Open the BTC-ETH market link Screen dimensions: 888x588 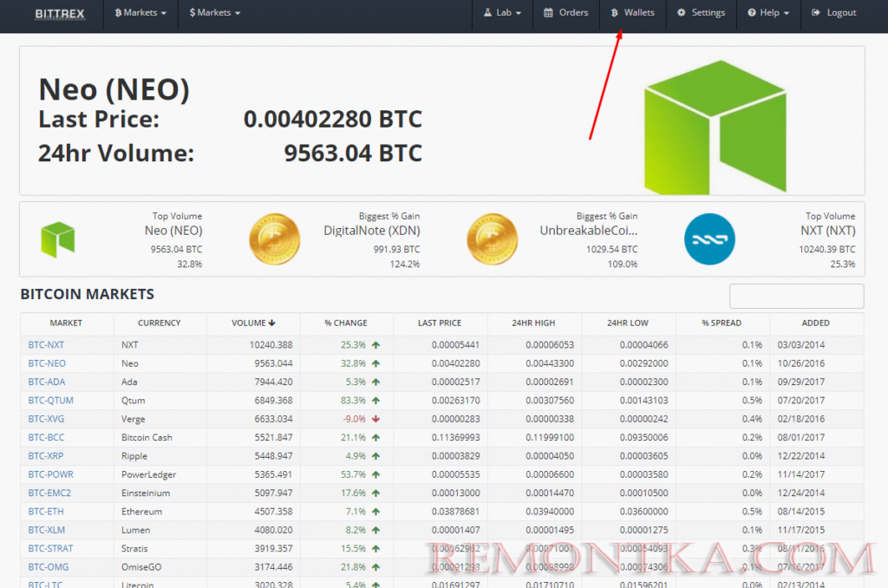46,512
